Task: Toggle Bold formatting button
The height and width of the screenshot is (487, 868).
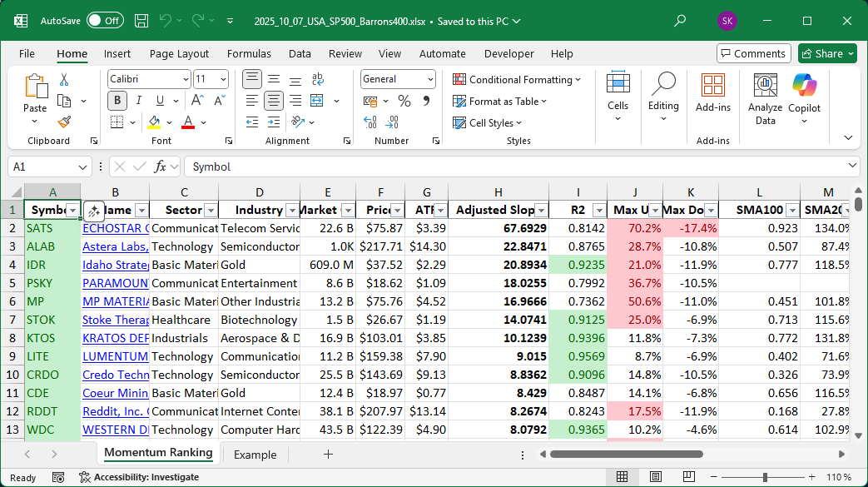Action: coord(117,101)
